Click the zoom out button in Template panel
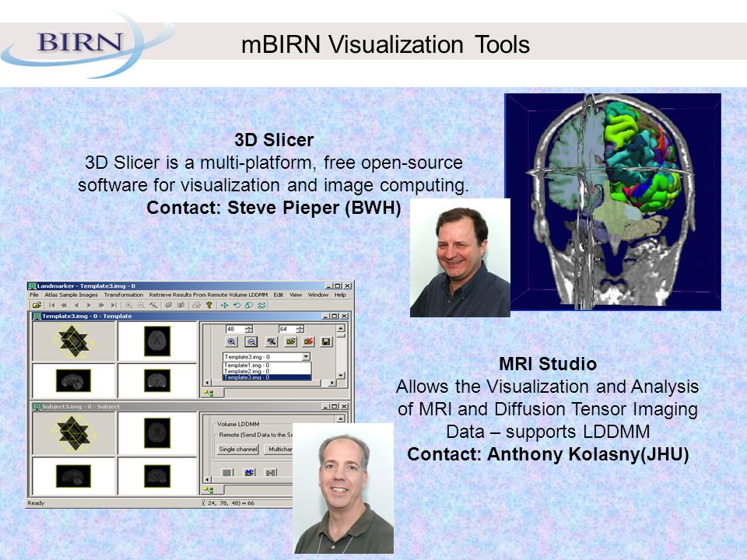747x560 pixels. pos(251,341)
